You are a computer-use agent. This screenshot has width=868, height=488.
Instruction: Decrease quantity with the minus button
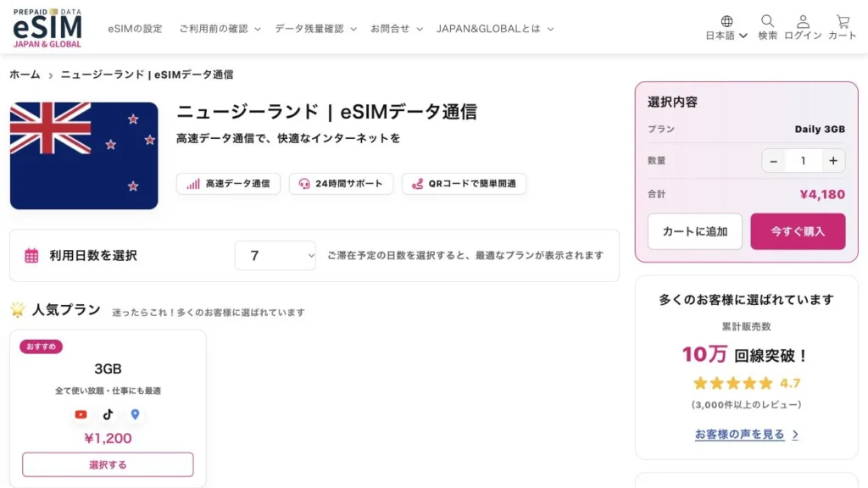pyautogui.click(x=774, y=161)
